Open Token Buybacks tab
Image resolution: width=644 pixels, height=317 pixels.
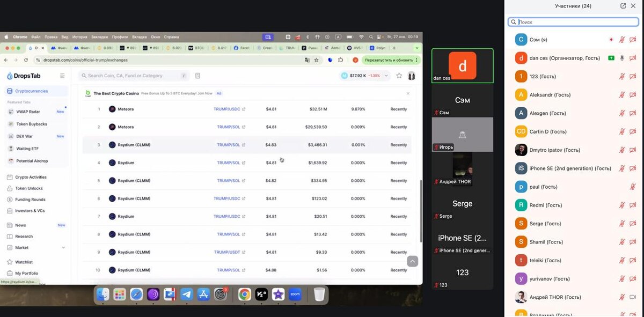(x=36, y=124)
